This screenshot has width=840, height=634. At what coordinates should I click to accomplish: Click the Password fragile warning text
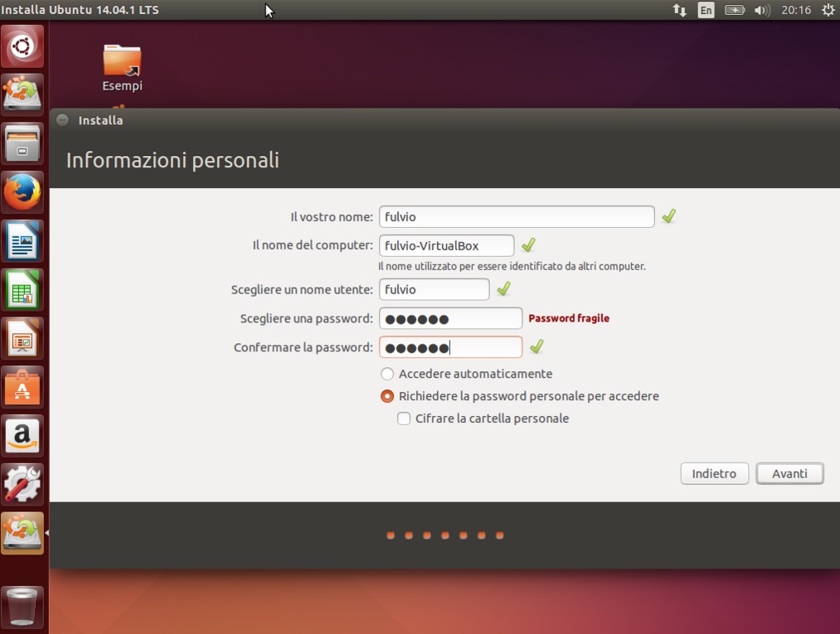[569, 318]
